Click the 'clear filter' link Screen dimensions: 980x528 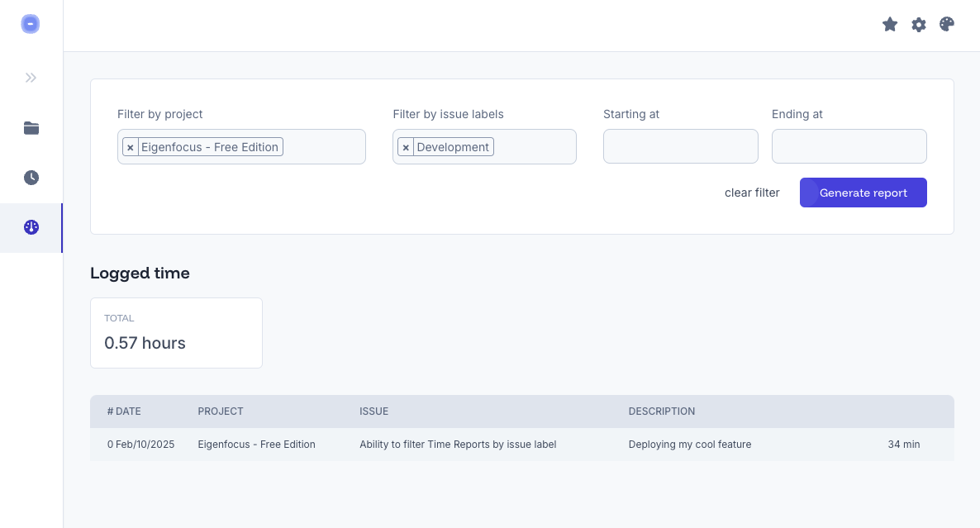click(752, 193)
